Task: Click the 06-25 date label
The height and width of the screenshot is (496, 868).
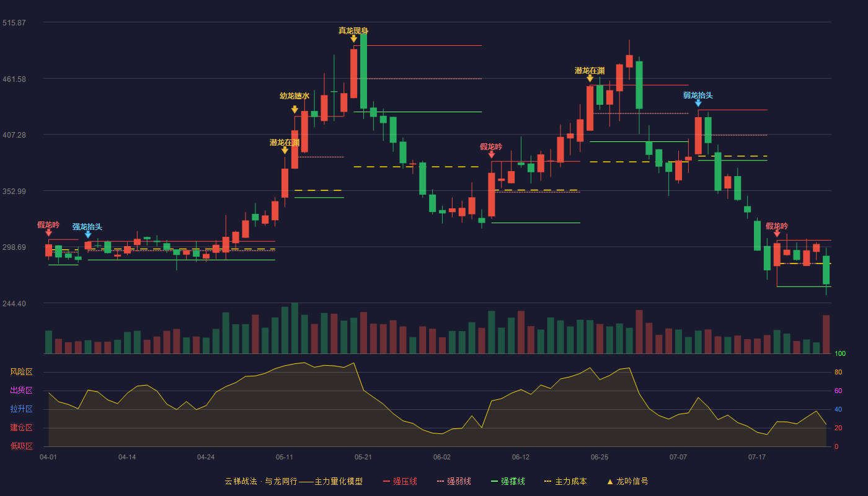Action: tap(600, 457)
